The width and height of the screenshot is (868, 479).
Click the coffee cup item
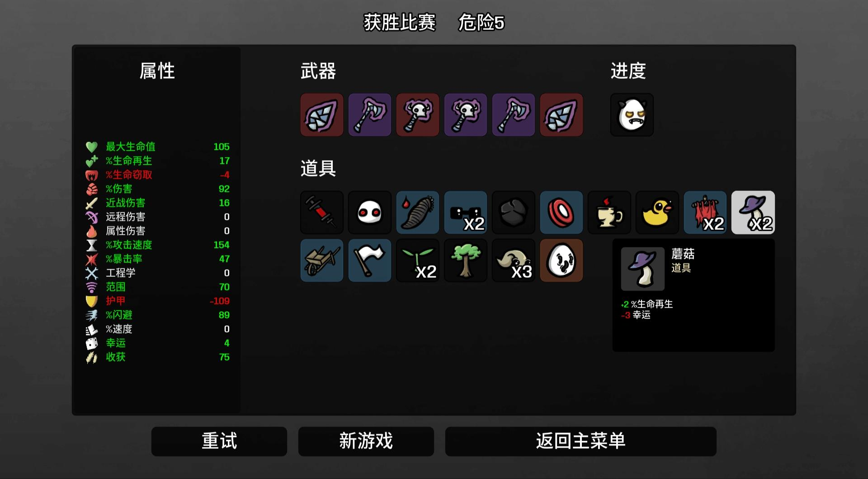click(609, 212)
